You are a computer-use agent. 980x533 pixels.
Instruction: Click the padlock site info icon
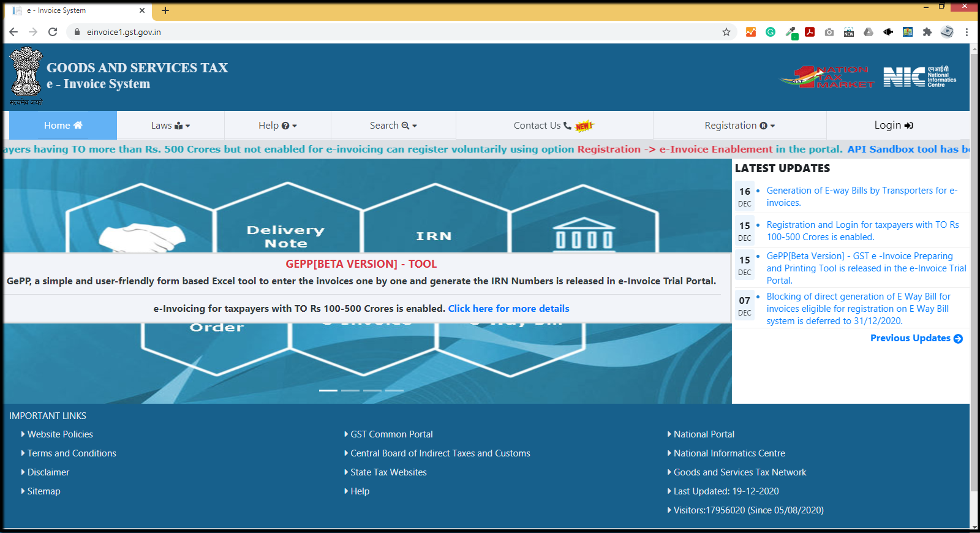tap(77, 32)
